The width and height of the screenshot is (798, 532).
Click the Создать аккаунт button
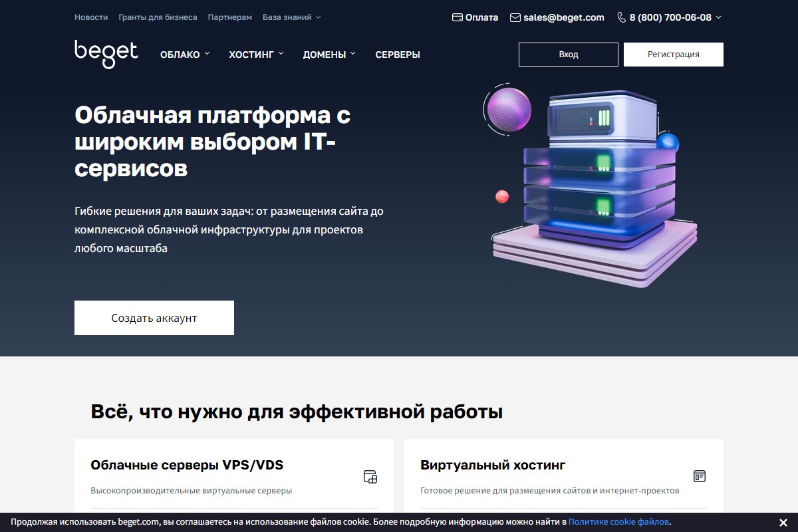154,318
